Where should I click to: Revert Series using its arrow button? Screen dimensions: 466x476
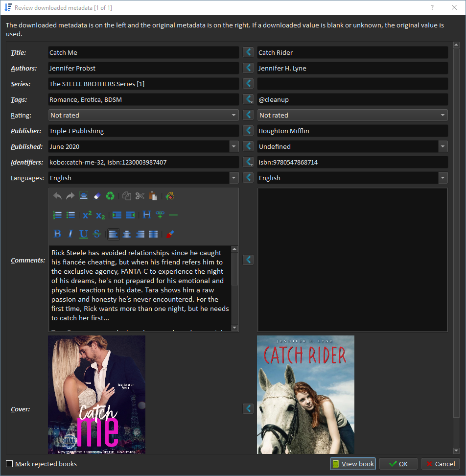[248, 83]
